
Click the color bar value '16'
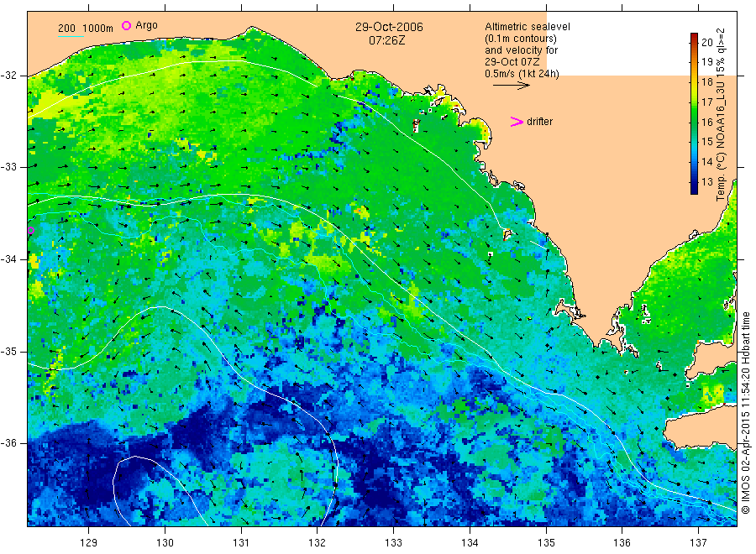[x=706, y=123]
